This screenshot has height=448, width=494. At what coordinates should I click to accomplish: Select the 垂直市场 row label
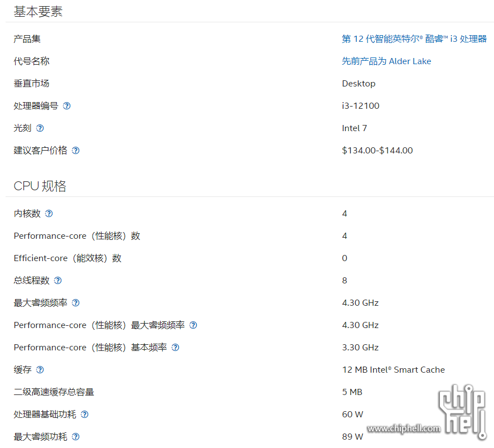pos(32,84)
